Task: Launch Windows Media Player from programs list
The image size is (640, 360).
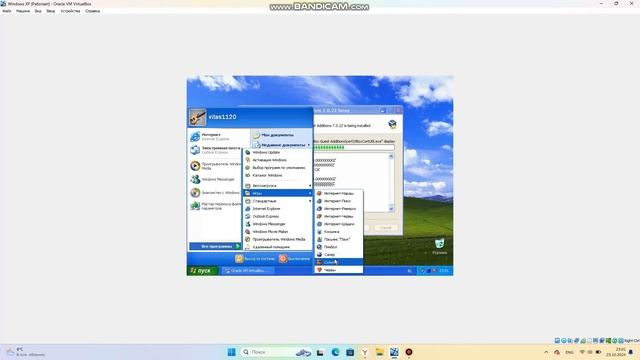Action: click(278, 239)
